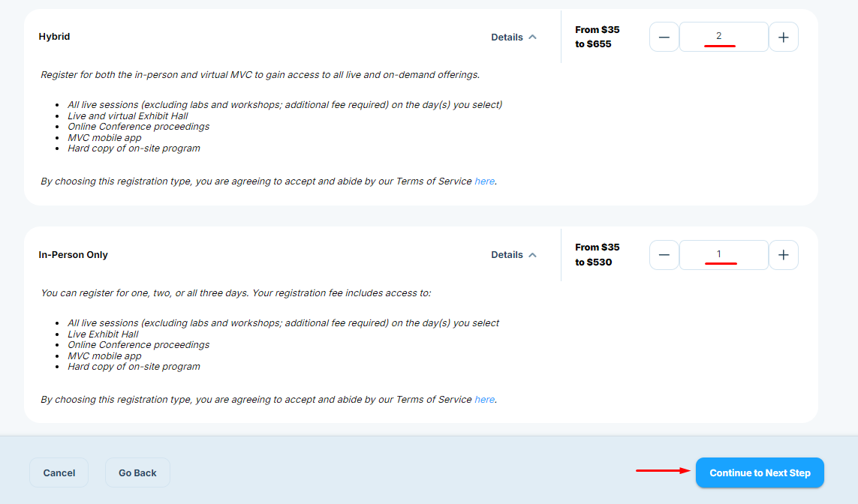
Task: Open the In-Person Only Terms of Service link
Action: point(484,400)
